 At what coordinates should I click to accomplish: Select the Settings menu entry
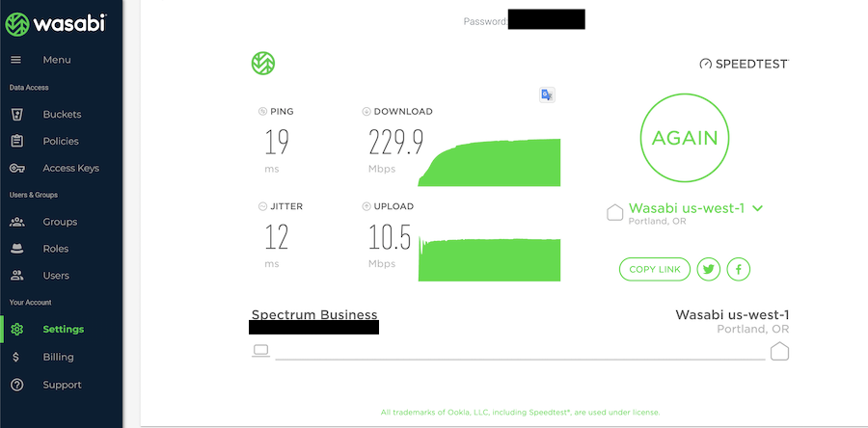point(63,330)
